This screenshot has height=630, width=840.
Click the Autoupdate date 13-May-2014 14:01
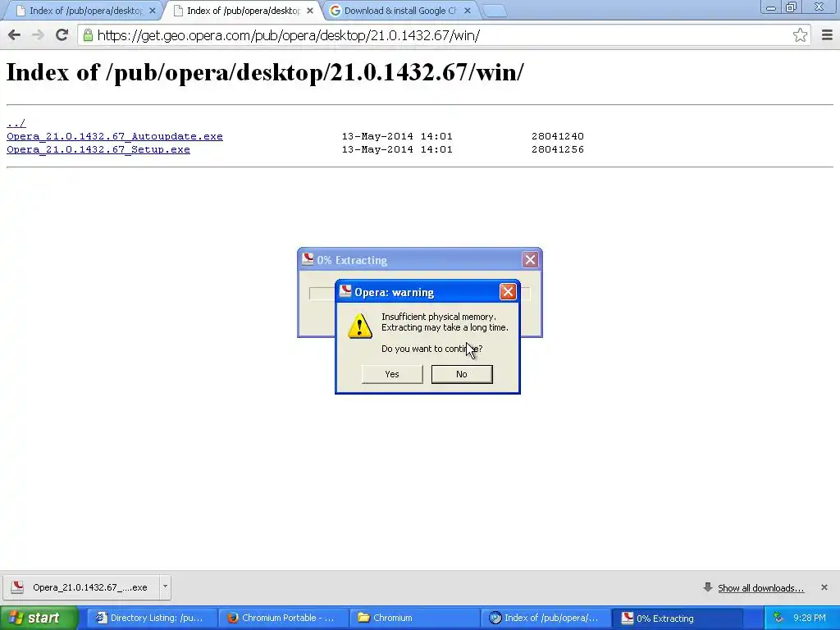[397, 137]
